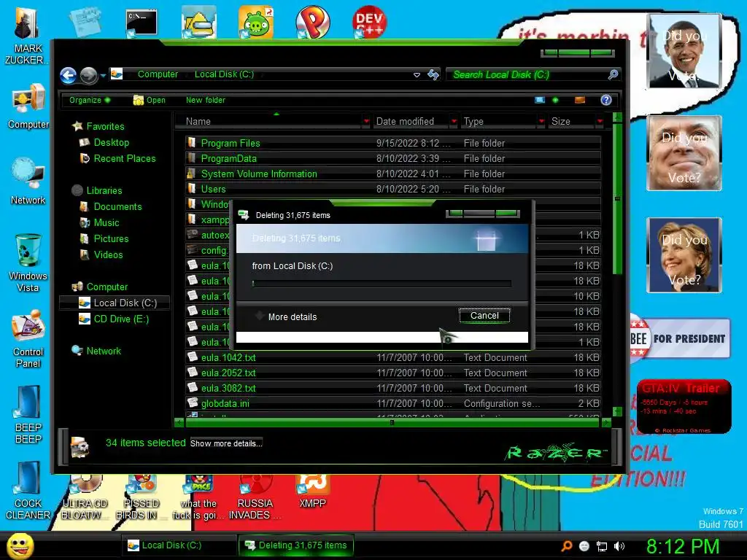Click the smiley face Start button

pyautogui.click(x=20, y=545)
